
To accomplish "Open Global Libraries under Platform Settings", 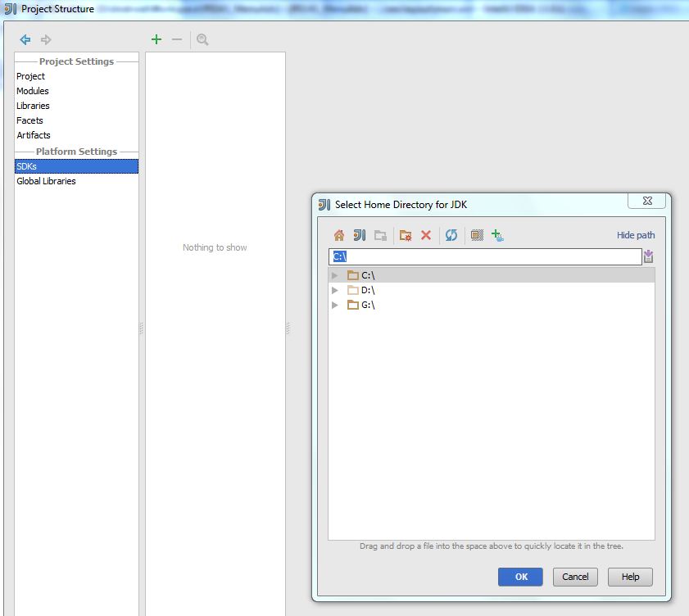I will coord(76,181).
